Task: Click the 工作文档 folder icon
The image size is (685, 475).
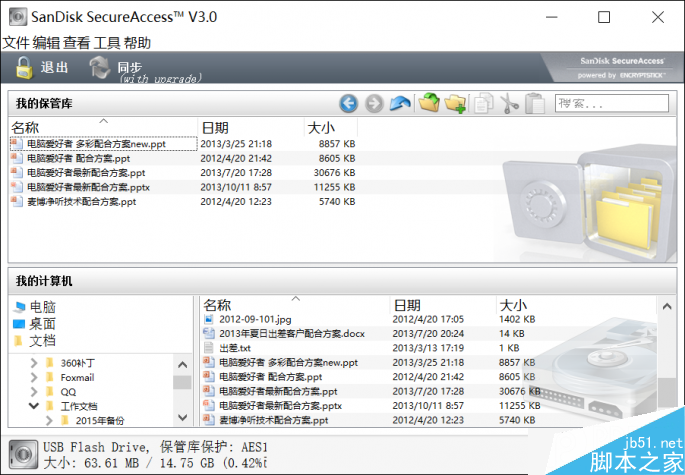Action: pos(50,406)
